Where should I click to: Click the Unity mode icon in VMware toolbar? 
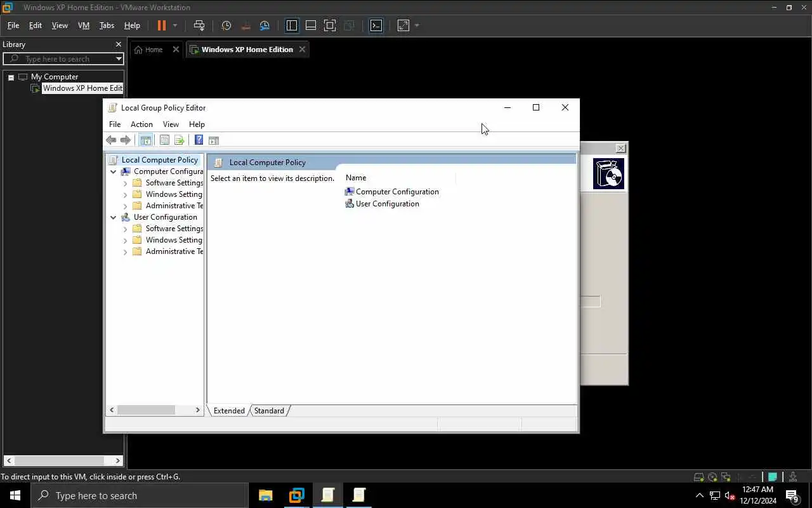[x=349, y=25]
